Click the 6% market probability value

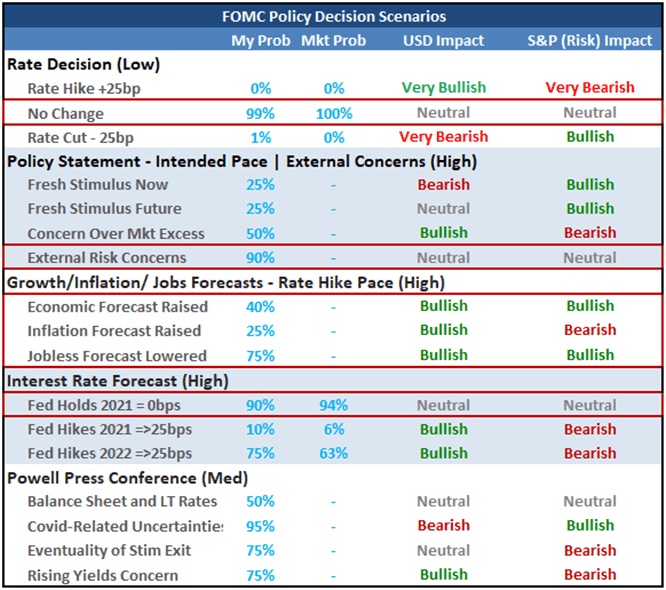tap(334, 429)
